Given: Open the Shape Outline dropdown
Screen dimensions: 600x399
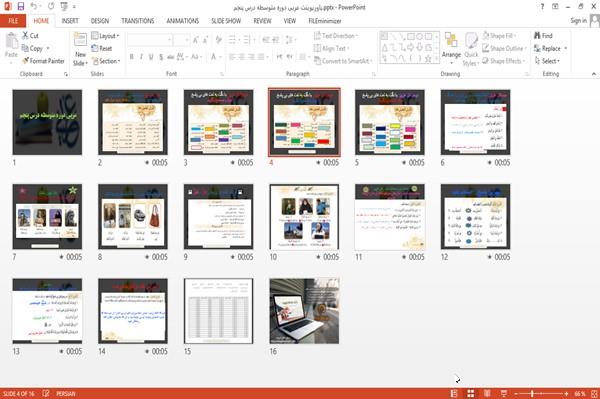Looking at the screenshot, I should click(x=504, y=48).
